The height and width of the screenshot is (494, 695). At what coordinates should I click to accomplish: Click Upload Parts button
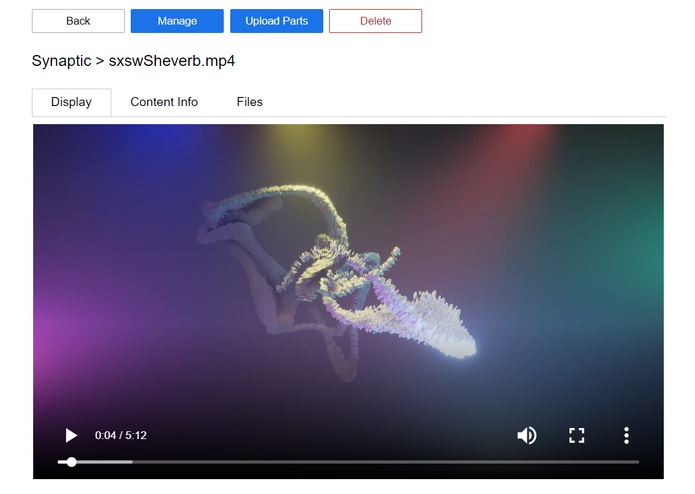(x=276, y=21)
